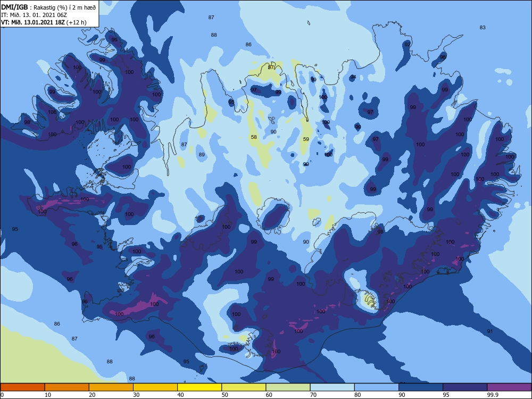The height and width of the screenshot is (399, 532).
Task: Click the '99.9' legend tick label
Action: (493, 395)
